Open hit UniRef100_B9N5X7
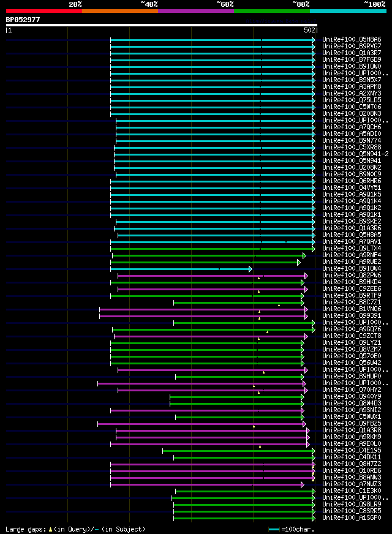Screen dimensions: 392x534 (352, 80)
